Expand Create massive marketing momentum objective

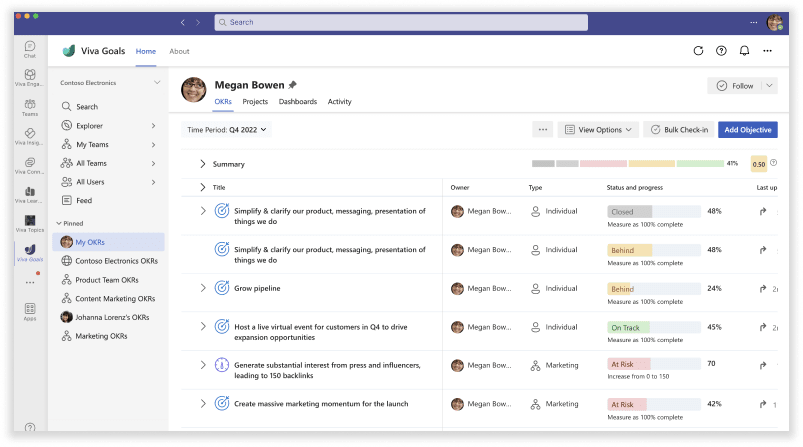[203, 403]
